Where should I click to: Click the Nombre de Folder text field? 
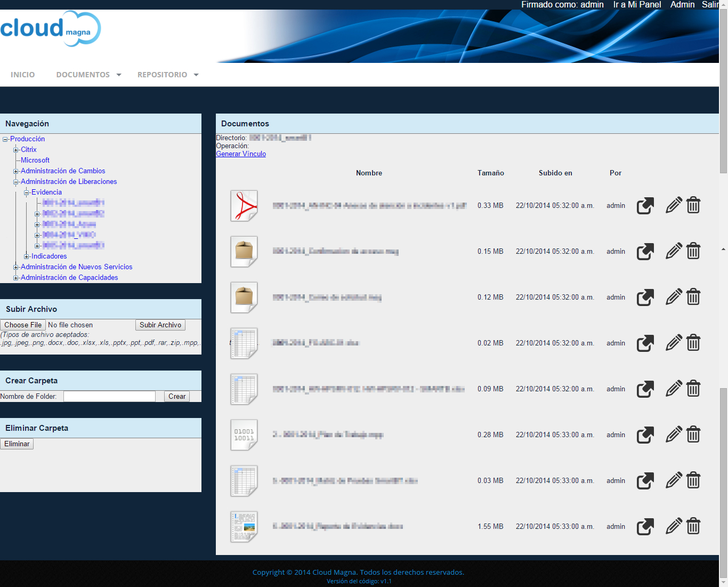109,396
